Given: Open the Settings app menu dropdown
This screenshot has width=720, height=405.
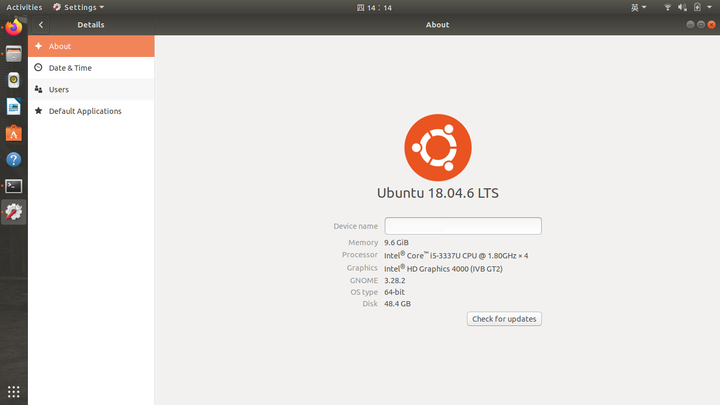Looking at the screenshot, I should (78, 7).
